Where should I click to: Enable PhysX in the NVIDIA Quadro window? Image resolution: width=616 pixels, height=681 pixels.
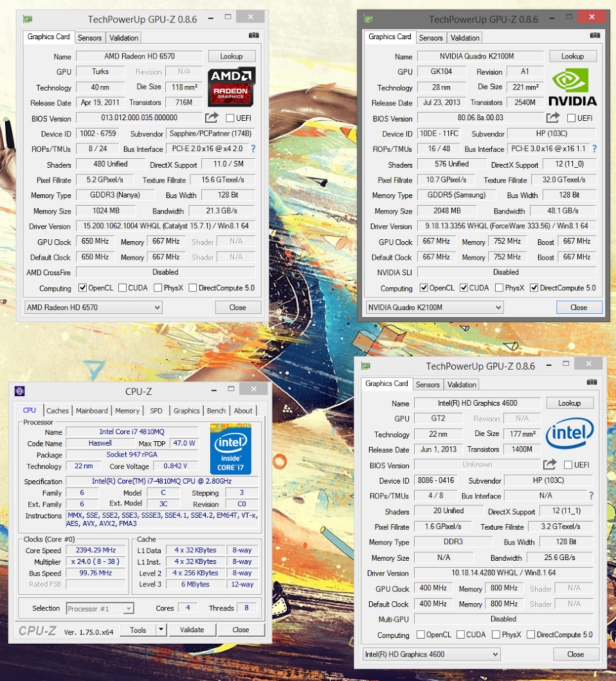click(500, 287)
